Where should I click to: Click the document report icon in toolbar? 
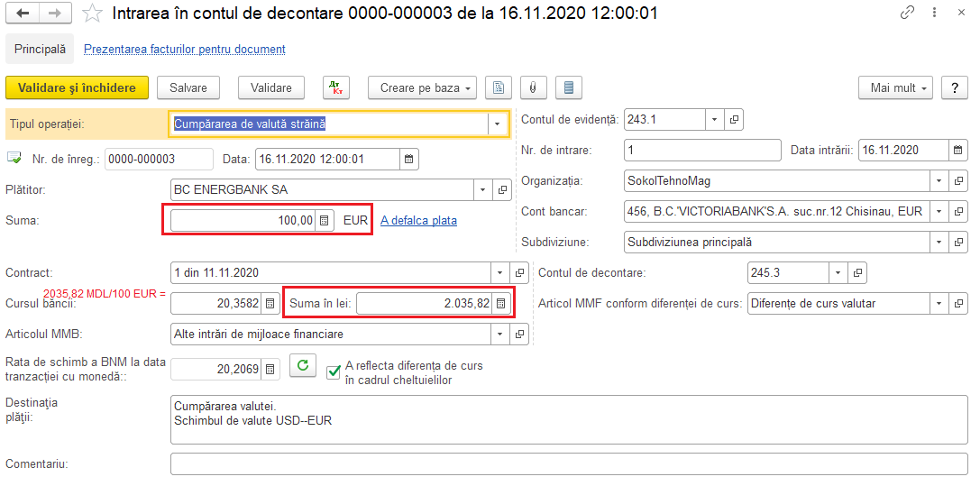pyautogui.click(x=499, y=87)
